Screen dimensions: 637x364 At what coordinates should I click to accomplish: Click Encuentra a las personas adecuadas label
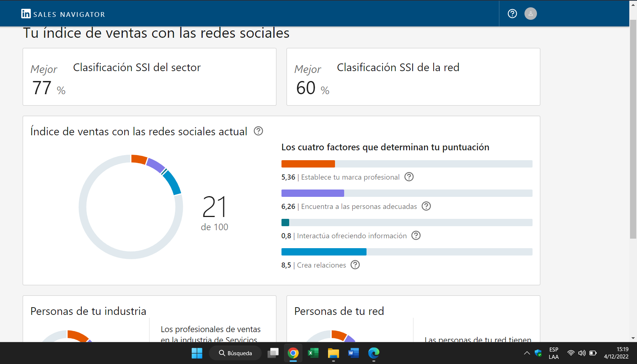[359, 206]
